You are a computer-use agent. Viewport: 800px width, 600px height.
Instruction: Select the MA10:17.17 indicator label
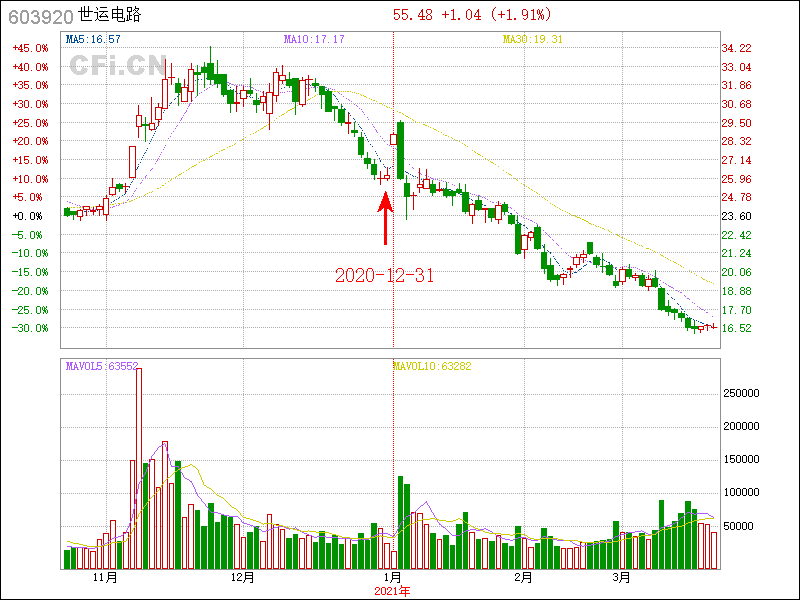pyautogui.click(x=314, y=39)
